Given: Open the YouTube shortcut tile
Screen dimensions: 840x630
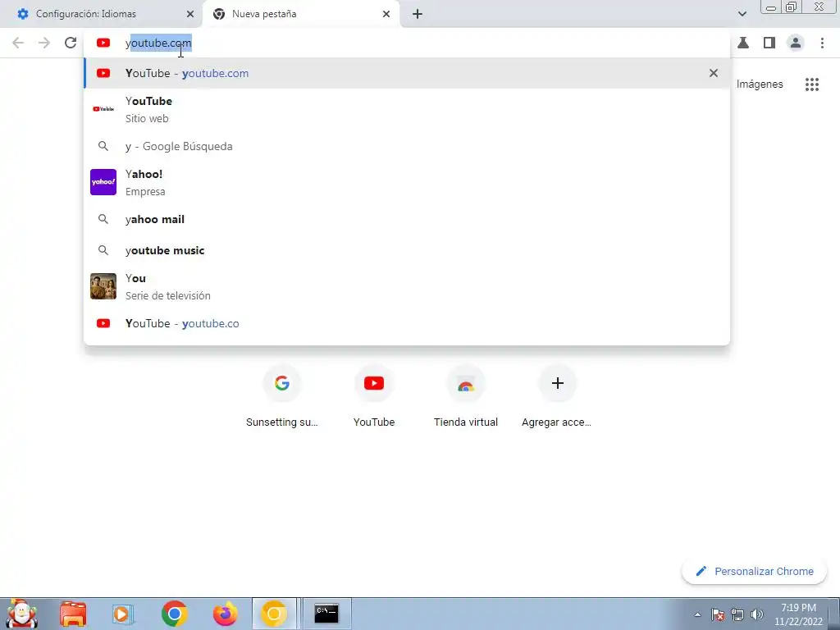Looking at the screenshot, I should tap(374, 396).
